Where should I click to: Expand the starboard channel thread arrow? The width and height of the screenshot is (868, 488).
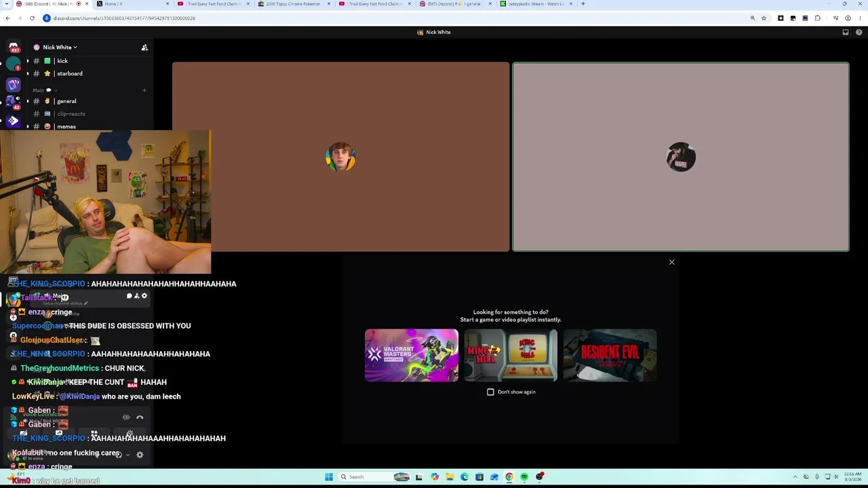point(28,73)
